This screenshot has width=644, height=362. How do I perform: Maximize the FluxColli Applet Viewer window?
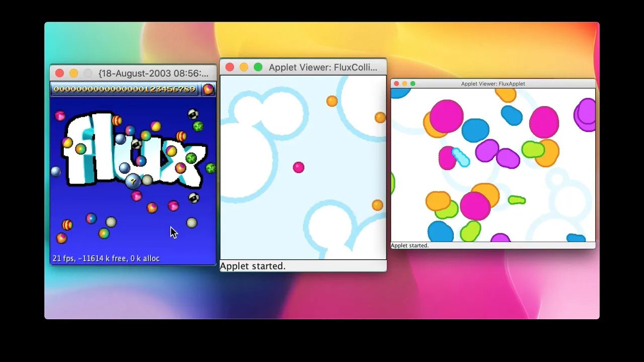point(258,67)
